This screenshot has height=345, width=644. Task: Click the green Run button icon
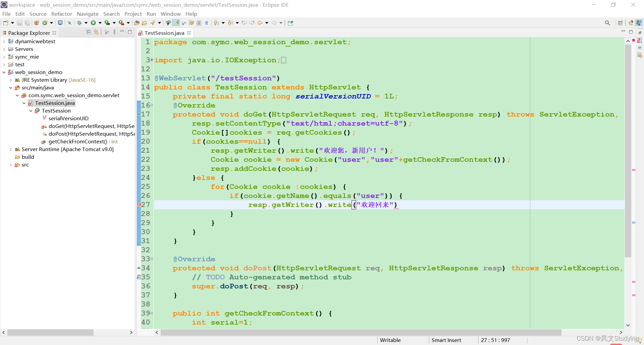click(93, 23)
